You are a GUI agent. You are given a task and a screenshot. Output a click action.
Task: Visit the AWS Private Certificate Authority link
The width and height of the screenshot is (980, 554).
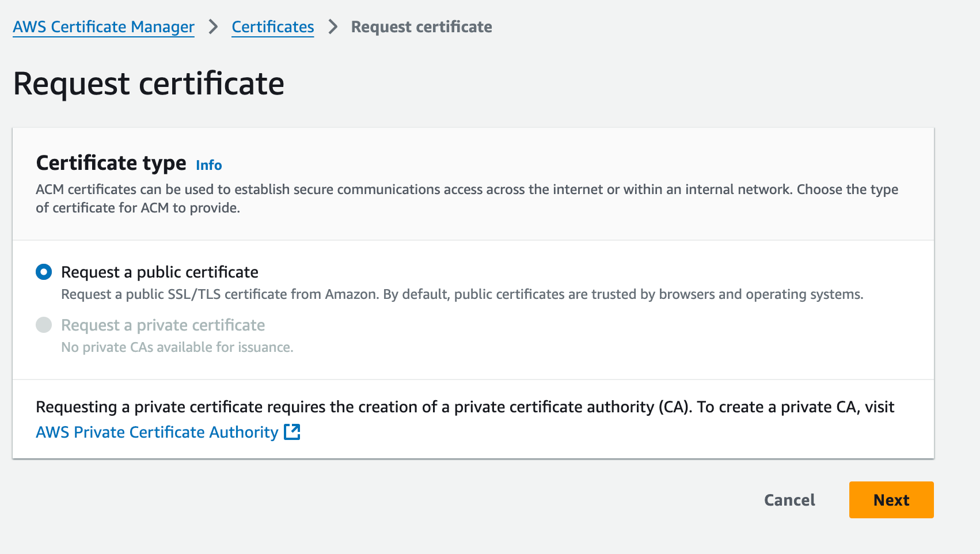157,432
